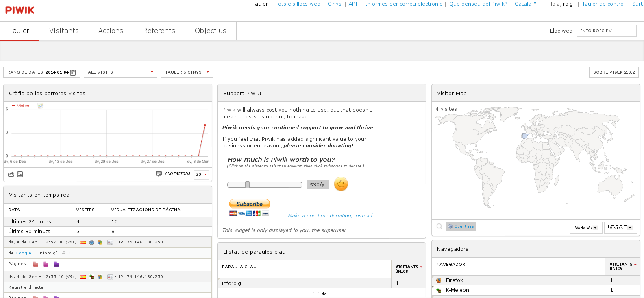Click the purple page folder of Google visit
Image resolution: width=644 pixels, height=298 pixels.
57,264
